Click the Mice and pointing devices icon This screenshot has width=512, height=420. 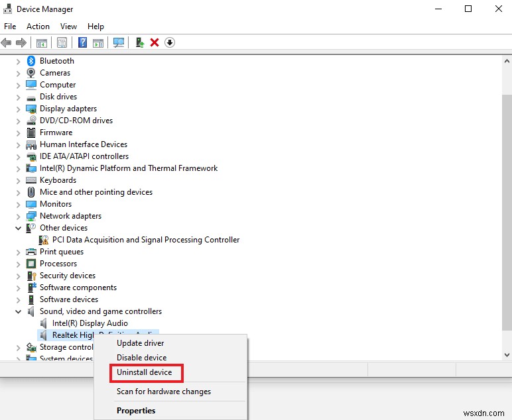pyautogui.click(x=31, y=192)
